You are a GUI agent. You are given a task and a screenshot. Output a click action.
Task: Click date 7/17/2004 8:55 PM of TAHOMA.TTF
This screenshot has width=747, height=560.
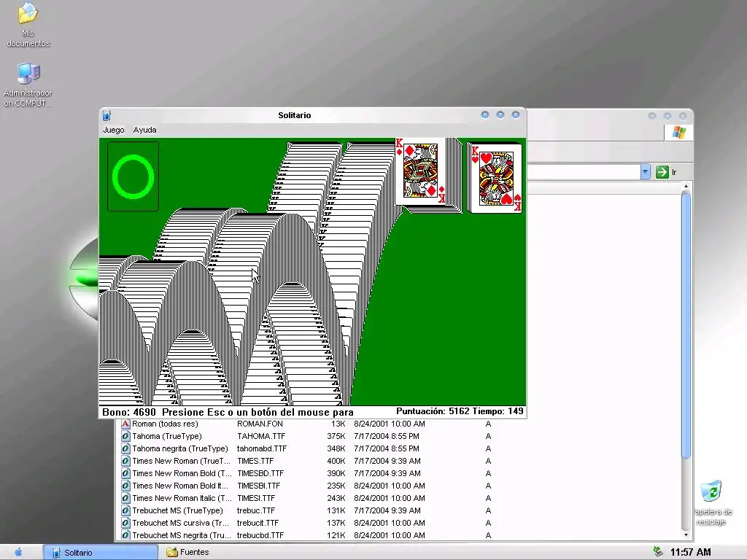[387, 436]
